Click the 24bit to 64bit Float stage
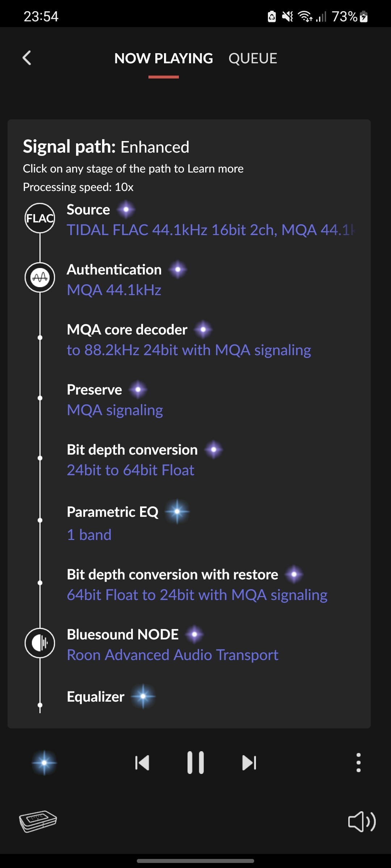Image resolution: width=391 pixels, height=868 pixels. [131, 470]
